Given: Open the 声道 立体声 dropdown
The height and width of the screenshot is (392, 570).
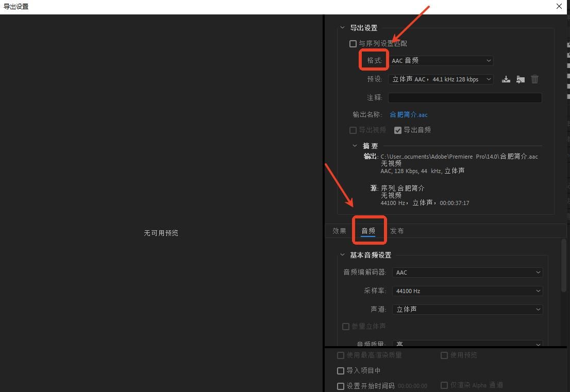Looking at the screenshot, I should [467, 310].
